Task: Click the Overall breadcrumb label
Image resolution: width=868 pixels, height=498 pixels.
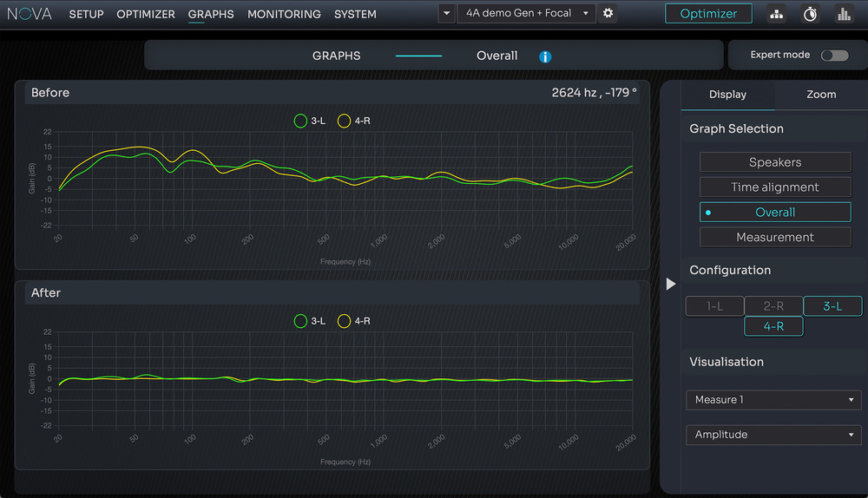Action: click(x=497, y=56)
